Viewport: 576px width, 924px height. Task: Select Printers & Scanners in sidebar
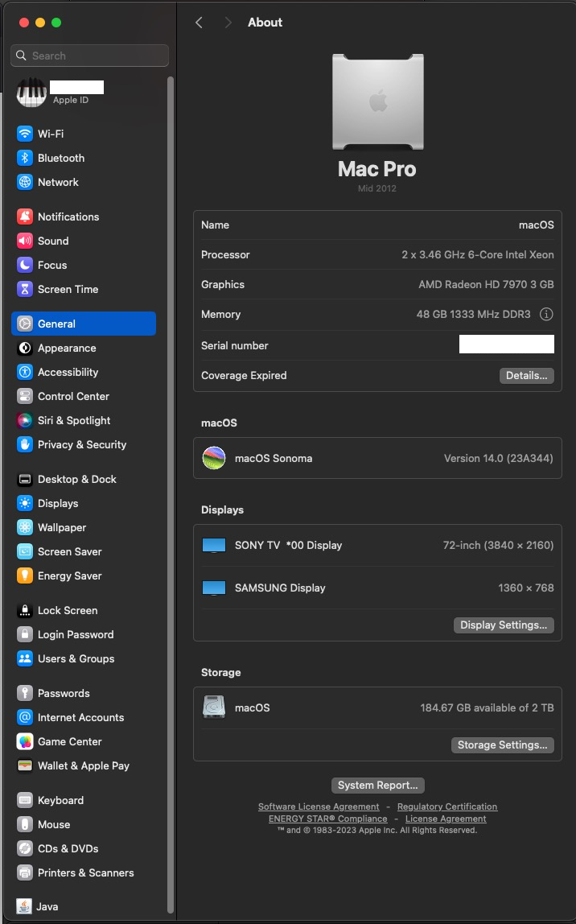[x=85, y=872]
